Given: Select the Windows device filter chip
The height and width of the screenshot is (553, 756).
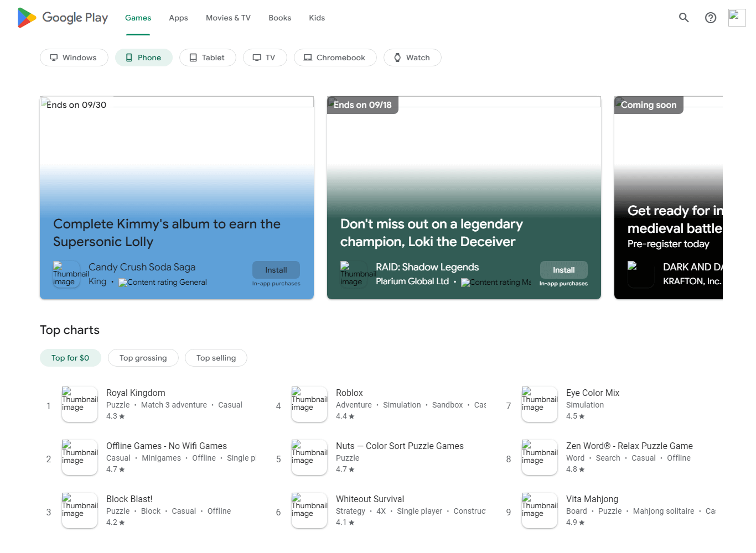Looking at the screenshot, I should (74, 58).
